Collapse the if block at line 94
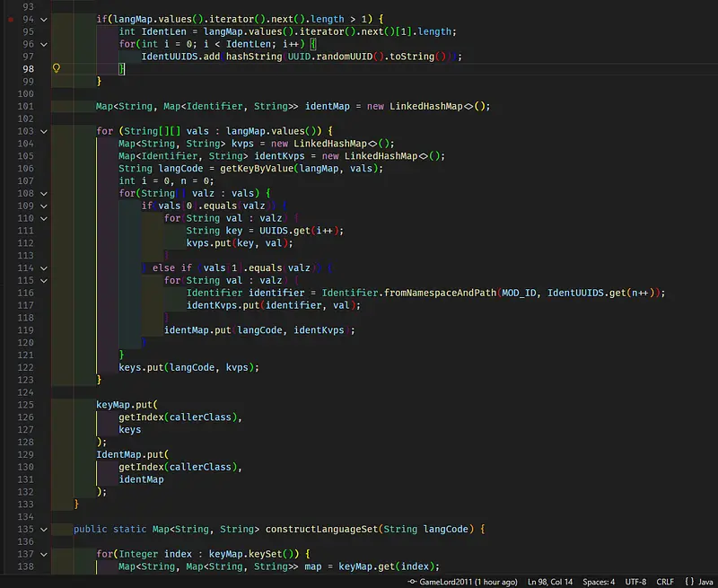The width and height of the screenshot is (718, 588). click(x=46, y=19)
